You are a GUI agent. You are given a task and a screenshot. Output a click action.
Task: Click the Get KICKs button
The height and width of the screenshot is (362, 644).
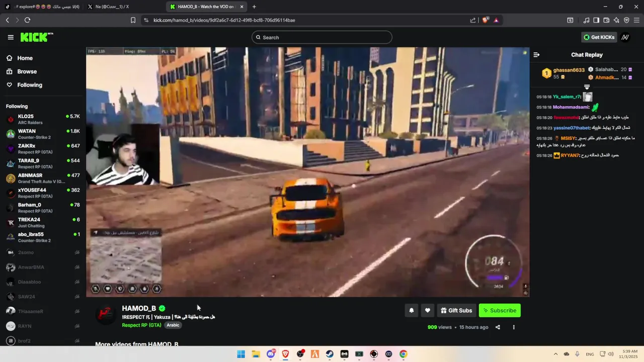tap(599, 37)
